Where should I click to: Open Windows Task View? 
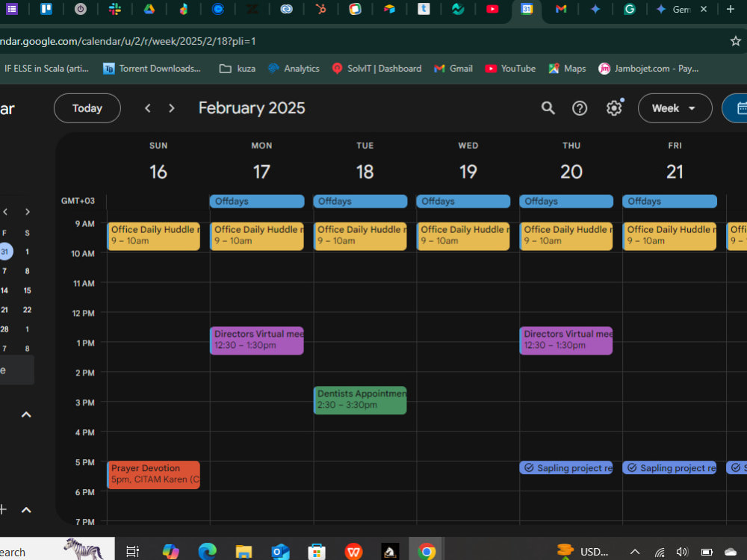[132, 552]
